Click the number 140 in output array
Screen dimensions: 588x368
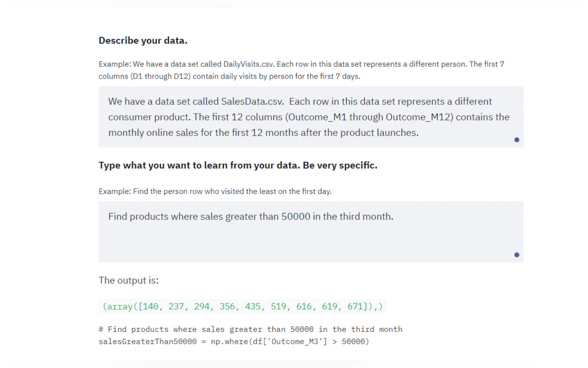click(x=150, y=306)
